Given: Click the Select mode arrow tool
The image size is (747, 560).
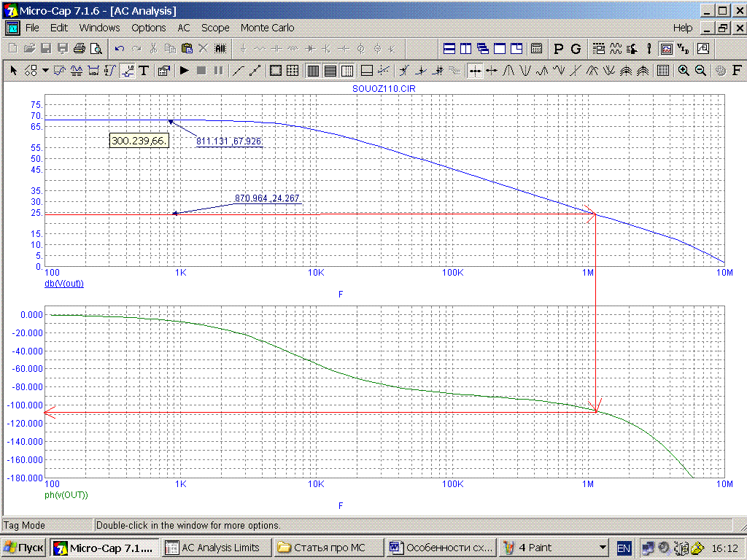Looking at the screenshot, I should pos(12,71).
